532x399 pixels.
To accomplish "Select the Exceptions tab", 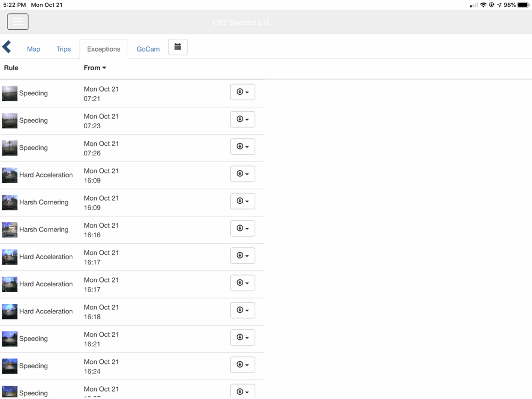I will (x=104, y=49).
